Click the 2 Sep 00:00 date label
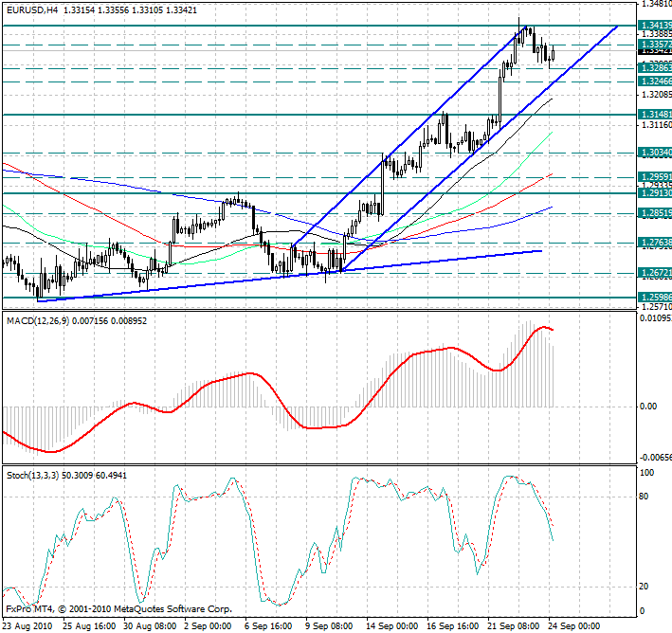The height and width of the screenshot is (633, 672). pyautogui.click(x=208, y=626)
